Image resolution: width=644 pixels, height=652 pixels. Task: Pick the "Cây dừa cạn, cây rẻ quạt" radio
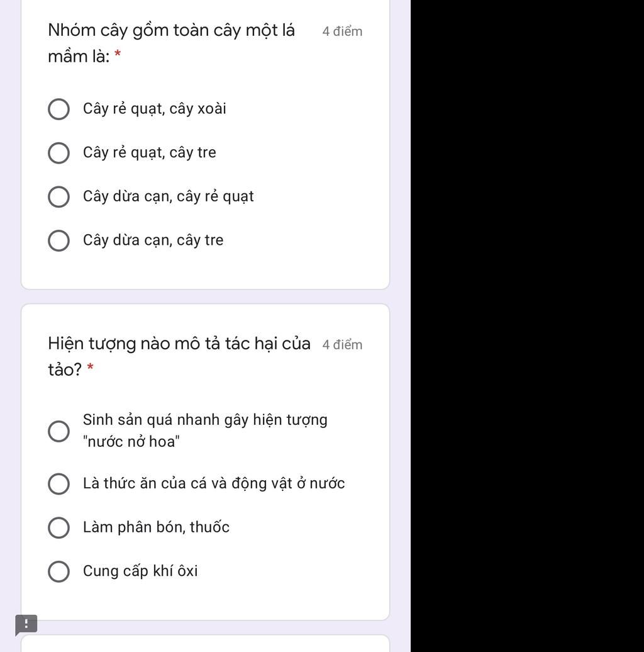(x=59, y=197)
